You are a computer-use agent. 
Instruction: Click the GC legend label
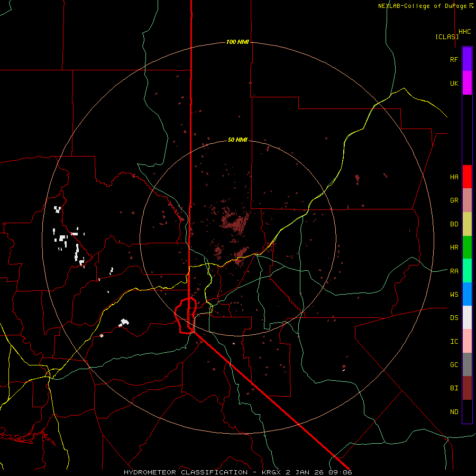pos(454,364)
